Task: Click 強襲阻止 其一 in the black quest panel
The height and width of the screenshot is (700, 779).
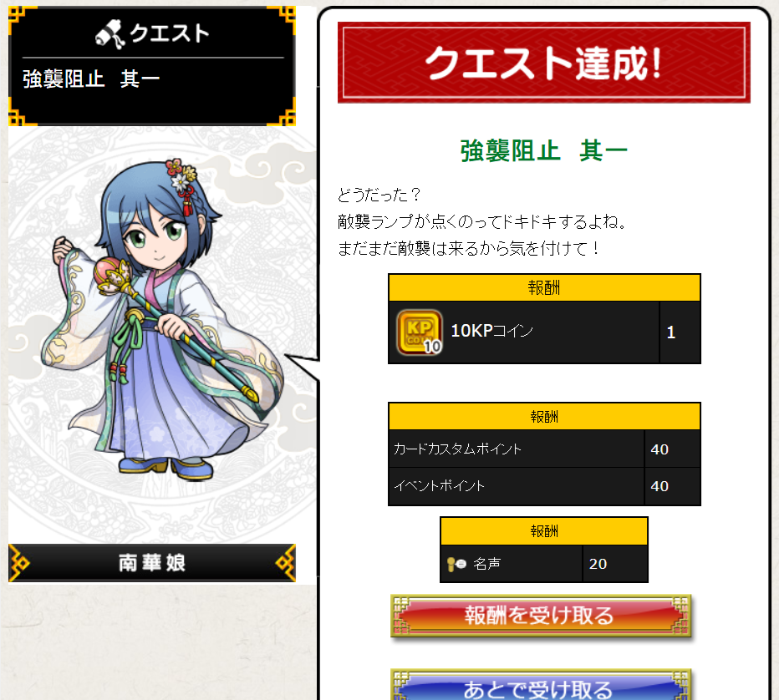Action: 91,79
